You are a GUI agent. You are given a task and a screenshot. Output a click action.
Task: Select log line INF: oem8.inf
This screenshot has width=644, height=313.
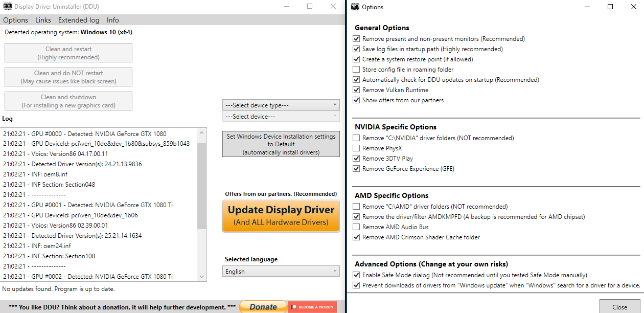[35, 174]
